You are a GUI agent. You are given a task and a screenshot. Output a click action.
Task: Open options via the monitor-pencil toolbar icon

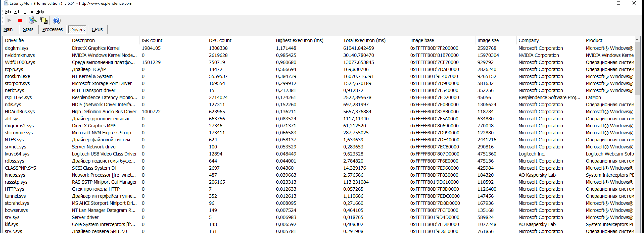[33, 20]
